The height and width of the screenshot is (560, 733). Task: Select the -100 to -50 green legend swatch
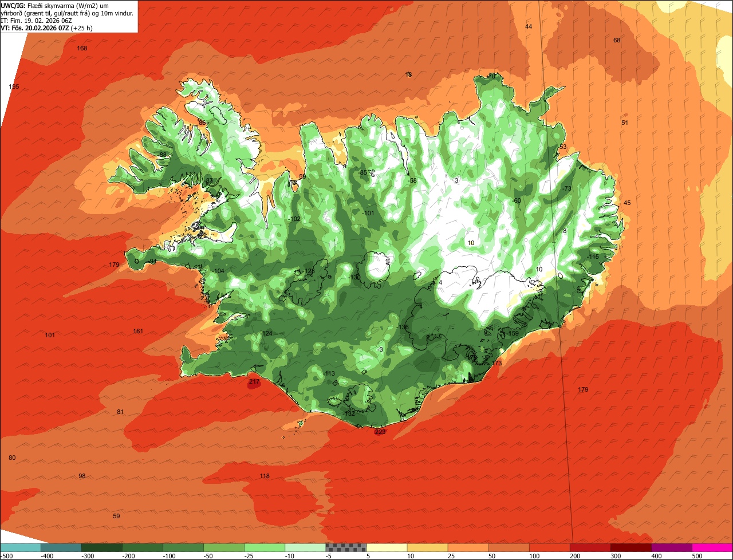(183, 547)
